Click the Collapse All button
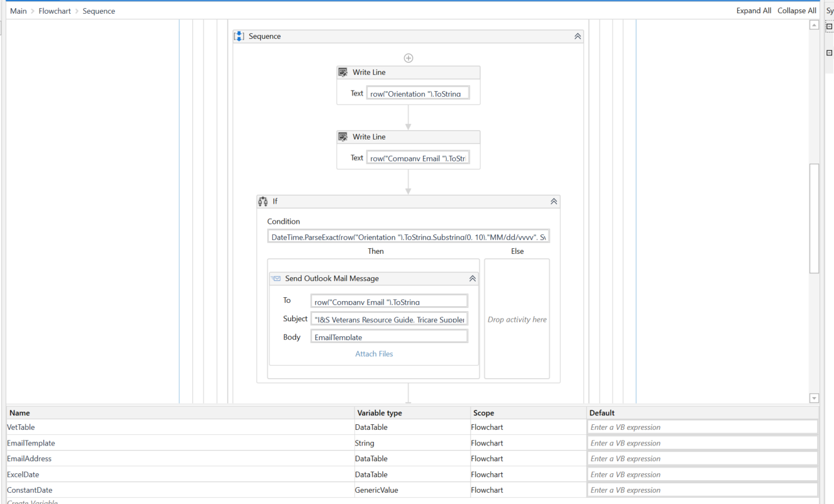Image resolution: width=834 pixels, height=504 pixels. click(796, 11)
